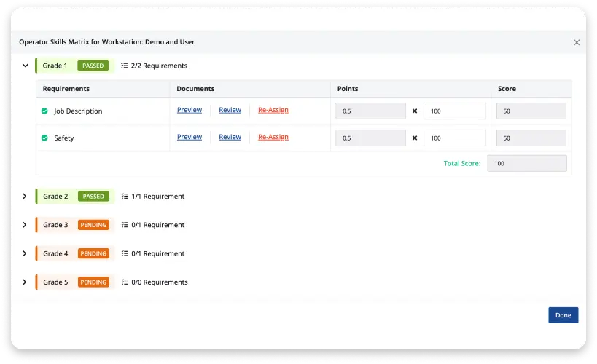
Task: Re-Assign the Safety requirement
Action: 273,137
